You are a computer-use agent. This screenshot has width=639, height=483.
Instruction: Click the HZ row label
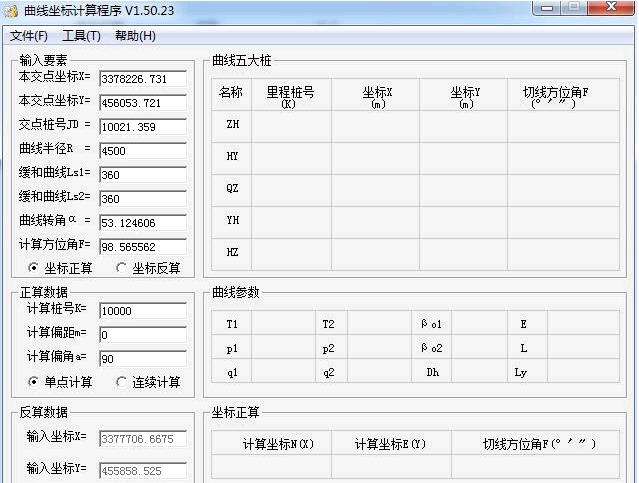pyautogui.click(x=232, y=252)
